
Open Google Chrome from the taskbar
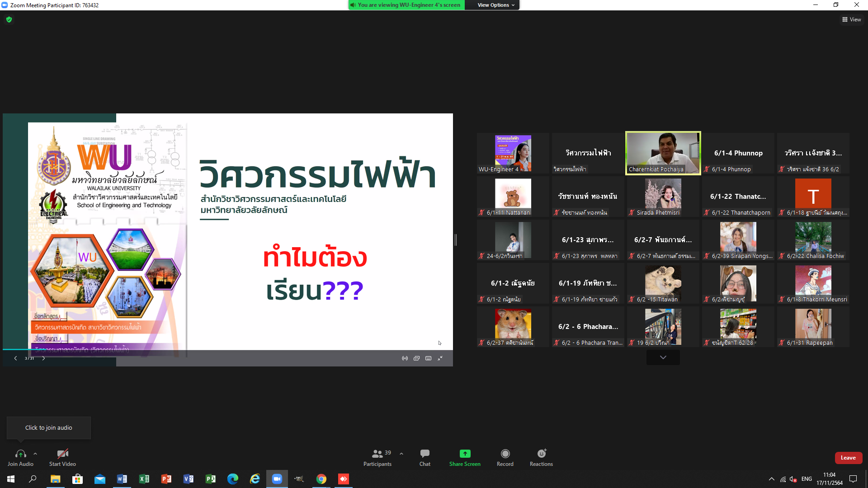coord(321,479)
